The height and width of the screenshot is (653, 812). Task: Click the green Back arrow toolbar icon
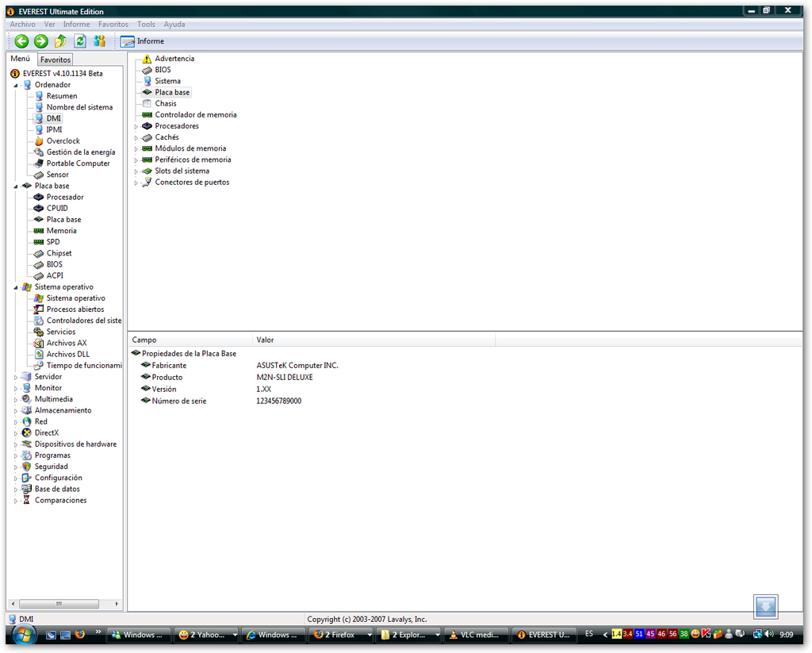click(x=21, y=41)
